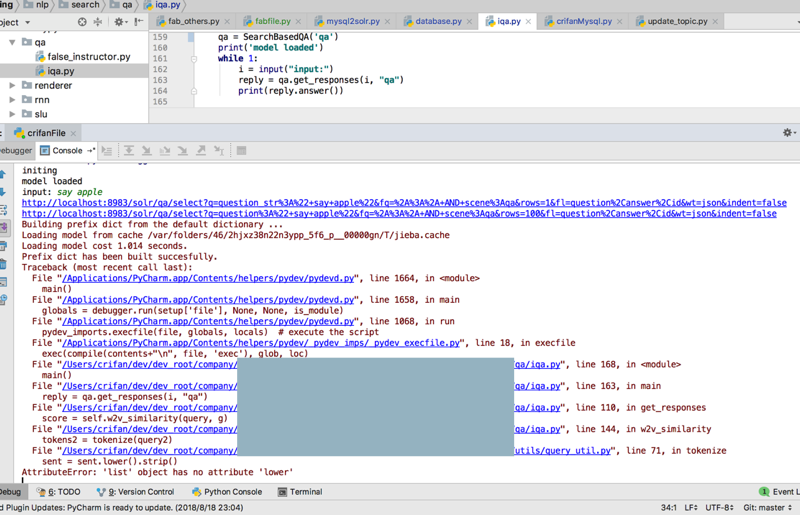Click the collapse-all icon in Project panel header
Screen dimensions: 800x515
tap(97, 22)
